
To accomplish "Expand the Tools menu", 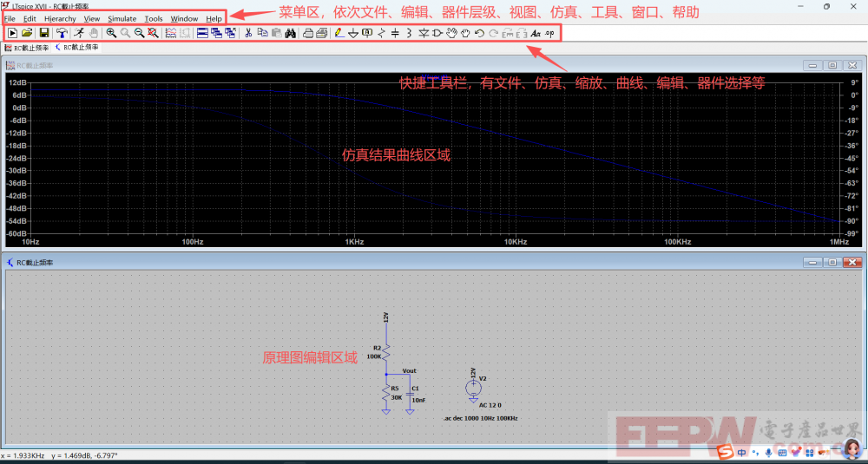I will coord(153,18).
